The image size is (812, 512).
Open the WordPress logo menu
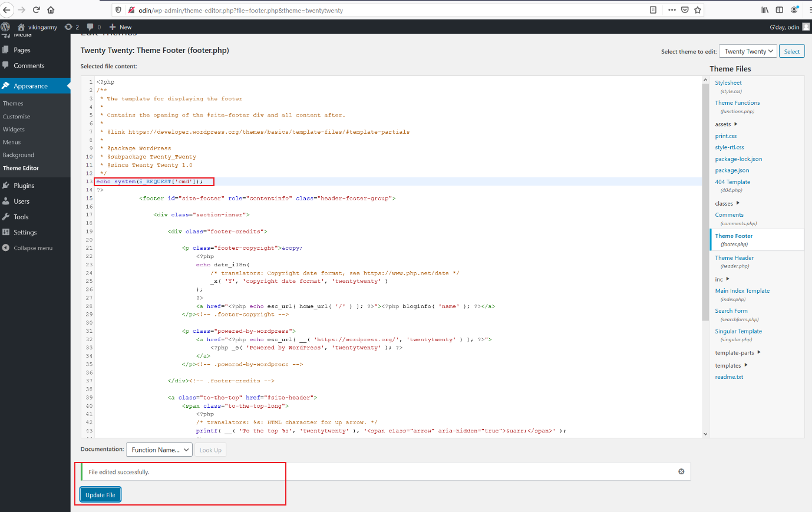(x=6, y=27)
